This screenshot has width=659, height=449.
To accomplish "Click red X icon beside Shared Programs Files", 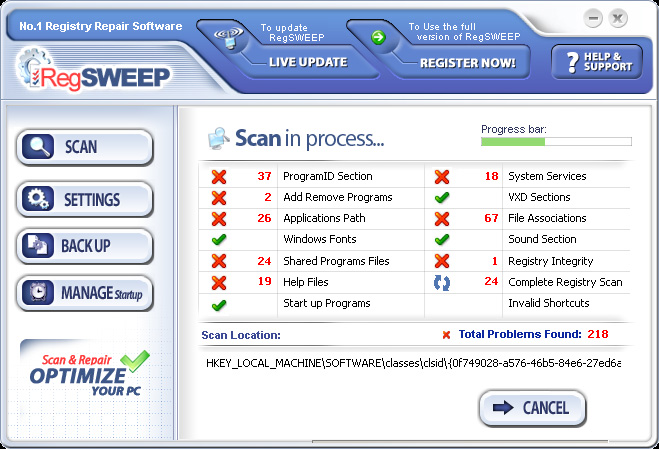I will pyautogui.click(x=219, y=261).
